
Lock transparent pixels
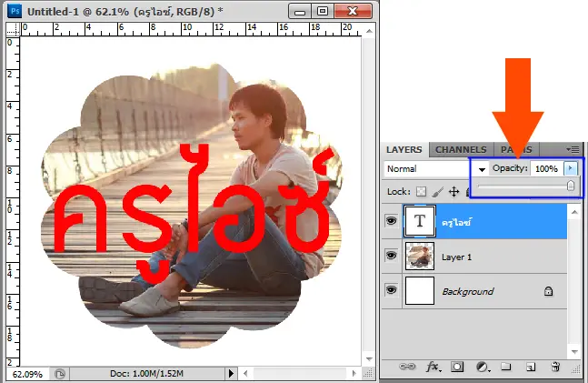tap(421, 192)
